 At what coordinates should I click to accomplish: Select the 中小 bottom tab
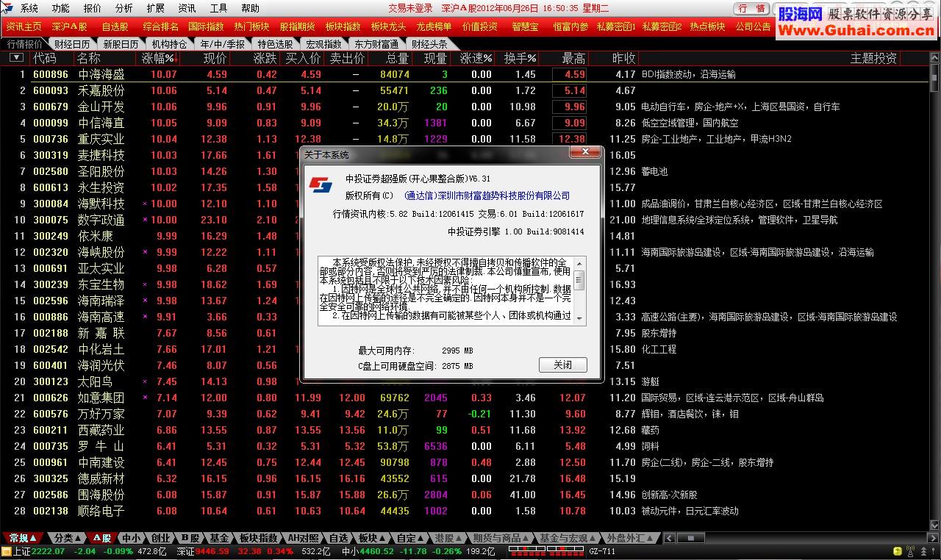(x=131, y=538)
